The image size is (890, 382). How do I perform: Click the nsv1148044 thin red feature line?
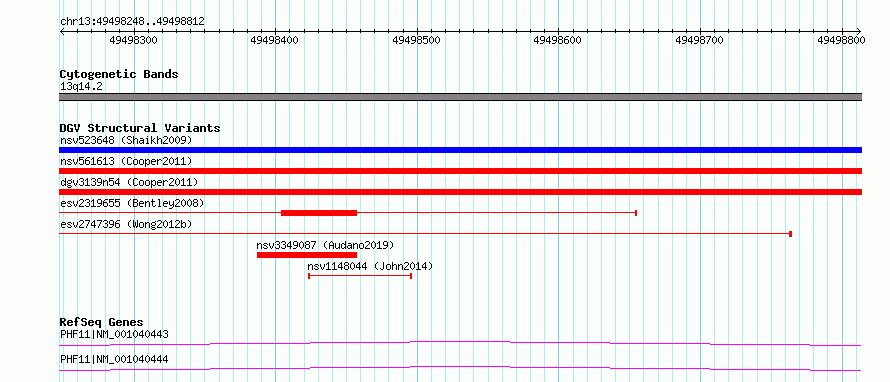pos(360,276)
